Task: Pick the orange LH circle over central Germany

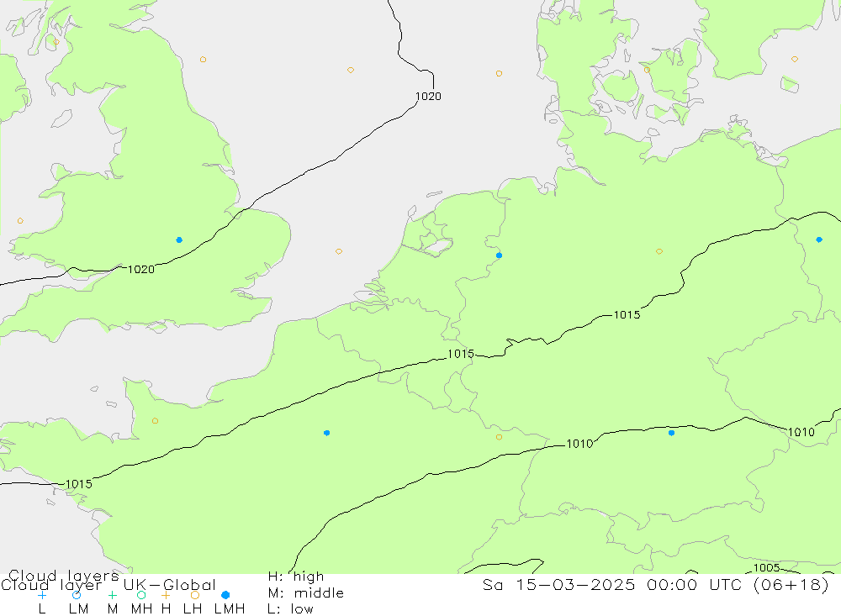Action: (659, 251)
